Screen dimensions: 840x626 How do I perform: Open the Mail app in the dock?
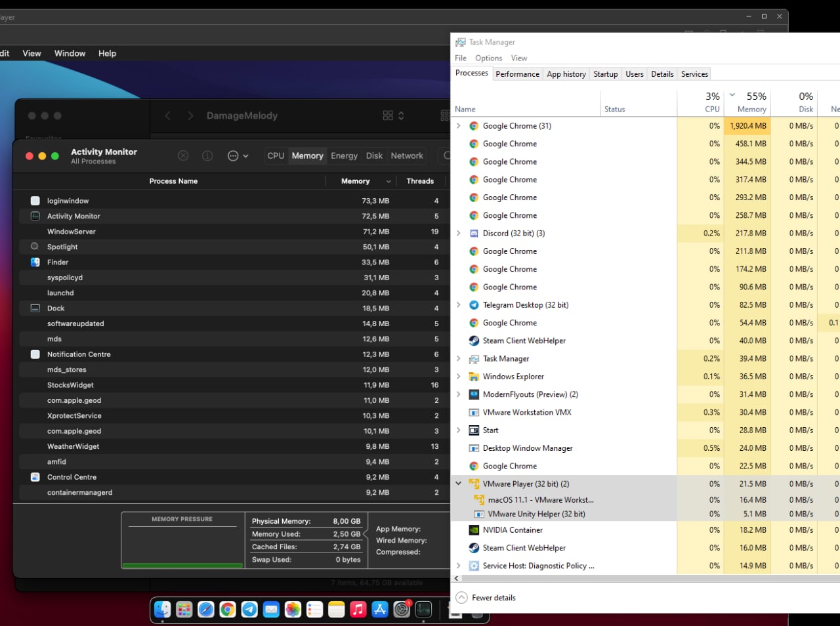click(271, 610)
